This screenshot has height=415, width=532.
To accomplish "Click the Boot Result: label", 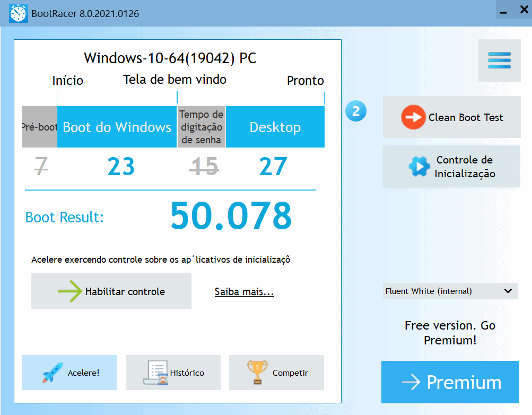I will [65, 217].
